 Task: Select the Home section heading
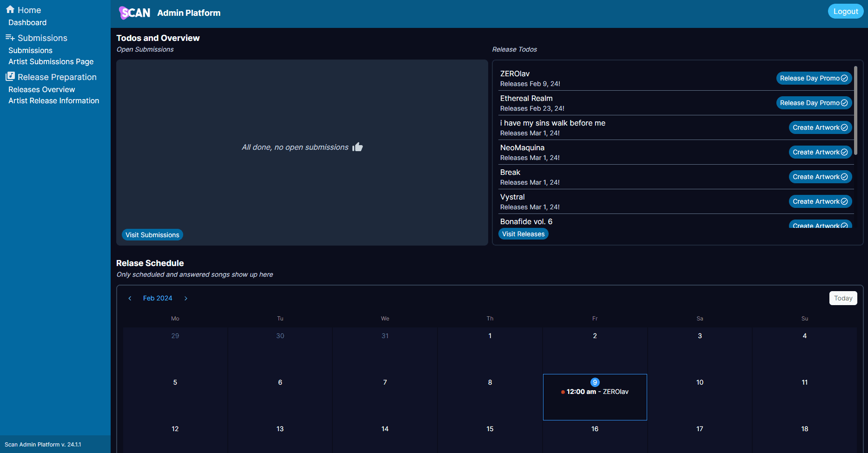29,10
